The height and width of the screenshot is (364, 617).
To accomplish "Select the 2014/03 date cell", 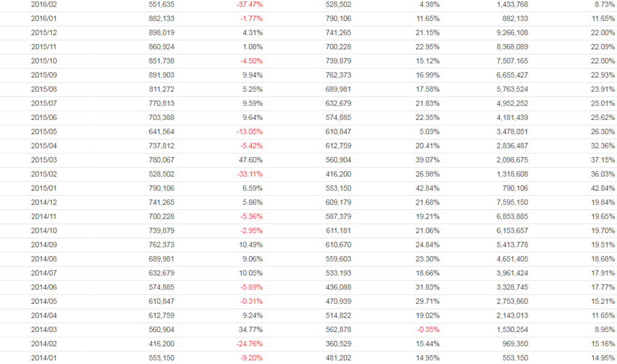I will click(44, 330).
